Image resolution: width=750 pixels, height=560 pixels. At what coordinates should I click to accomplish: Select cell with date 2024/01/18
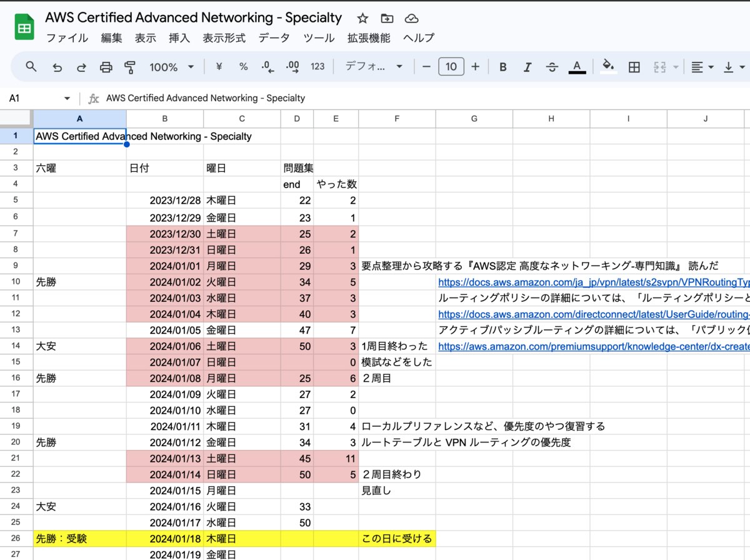click(165, 538)
